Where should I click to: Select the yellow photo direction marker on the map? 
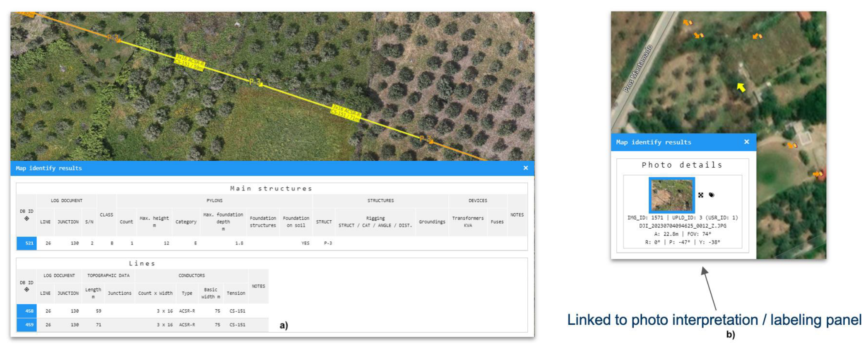[741, 87]
